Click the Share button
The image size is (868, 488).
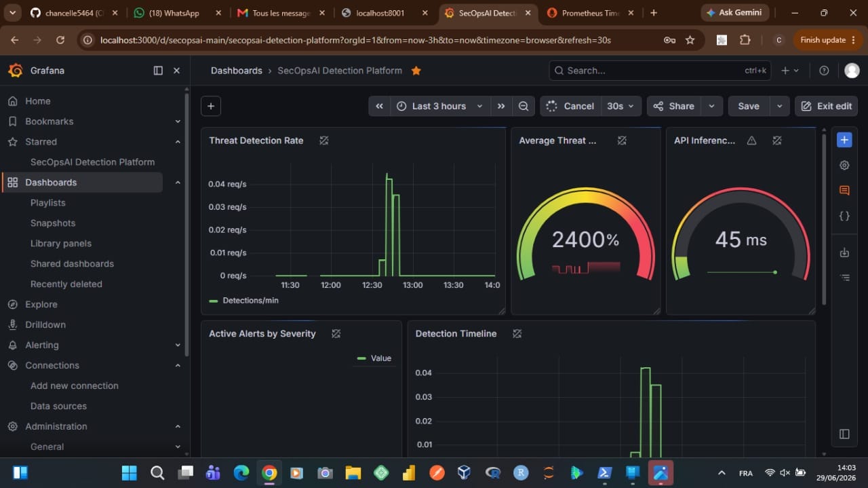[x=674, y=106]
